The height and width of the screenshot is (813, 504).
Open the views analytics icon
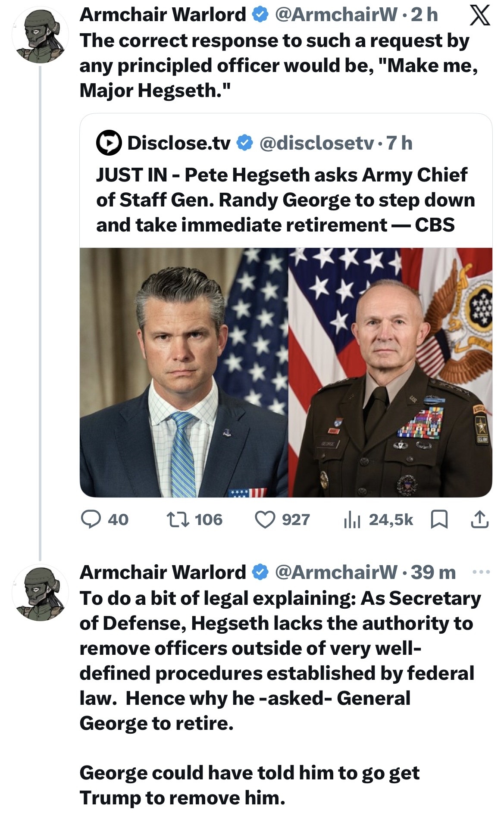click(352, 520)
